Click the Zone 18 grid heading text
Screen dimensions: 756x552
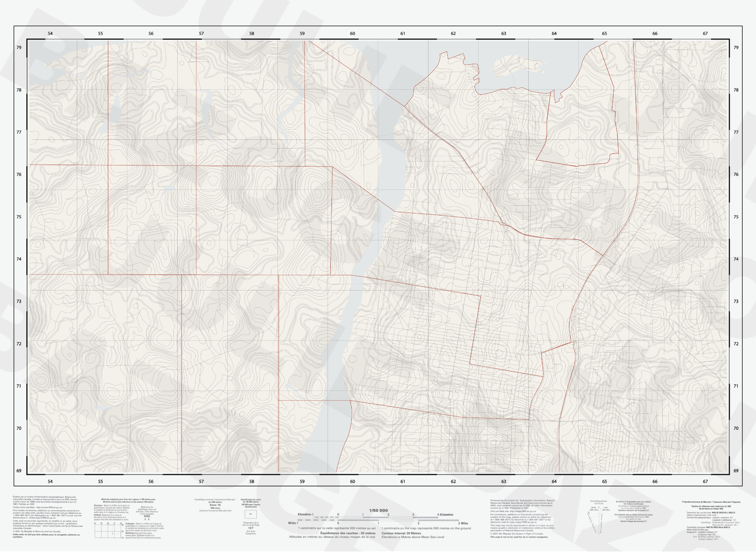tap(215, 505)
